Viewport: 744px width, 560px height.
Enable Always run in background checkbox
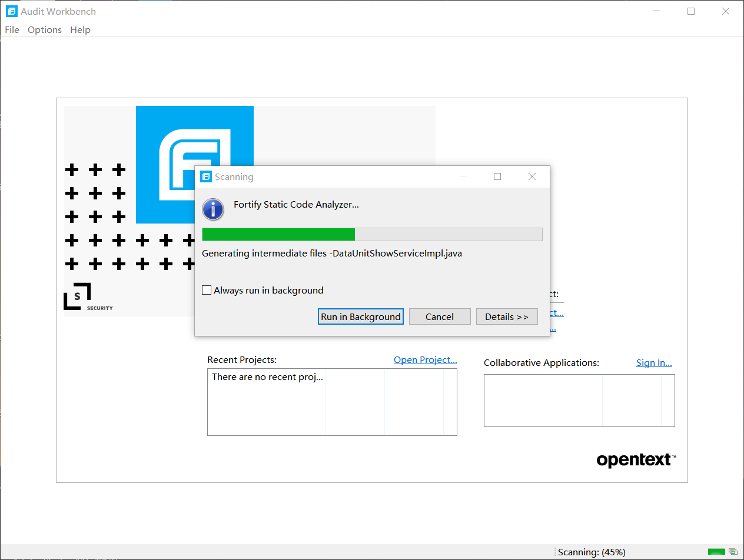(207, 290)
